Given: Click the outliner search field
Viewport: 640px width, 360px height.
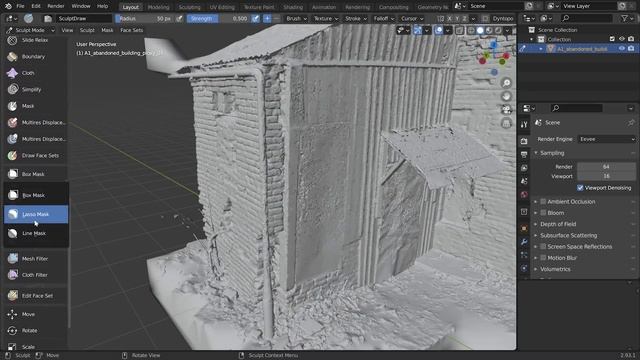Looking at the screenshot, I should [x=586, y=18].
